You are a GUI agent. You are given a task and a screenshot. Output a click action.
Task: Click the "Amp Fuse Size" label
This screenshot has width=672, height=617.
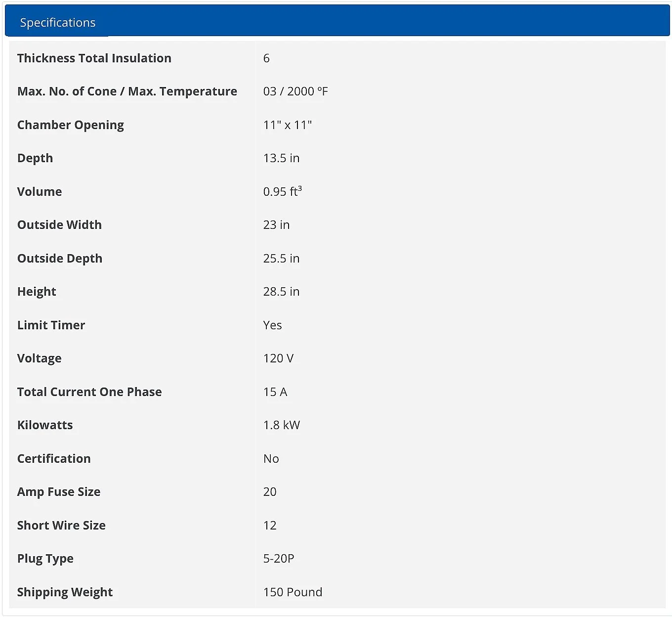pos(59,492)
